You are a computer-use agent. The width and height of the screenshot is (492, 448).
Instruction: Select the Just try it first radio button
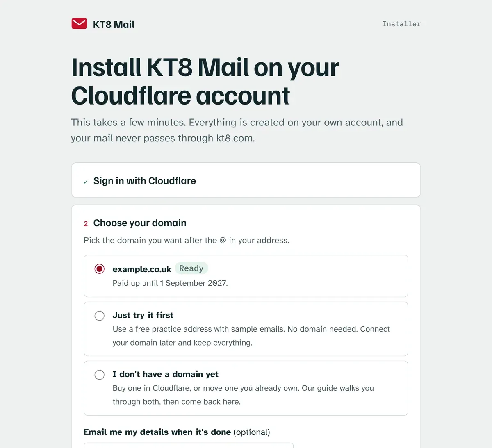(x=99, y=316)
